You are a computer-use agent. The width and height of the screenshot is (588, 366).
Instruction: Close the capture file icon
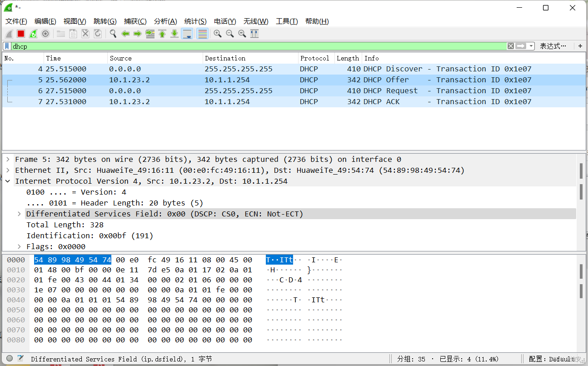pyautogui.click(x=85, y=34)
